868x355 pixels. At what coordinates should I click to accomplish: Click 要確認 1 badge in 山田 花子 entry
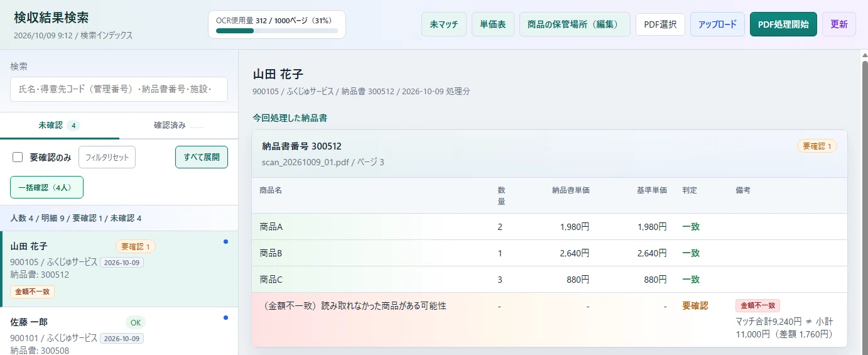[136, 246]
